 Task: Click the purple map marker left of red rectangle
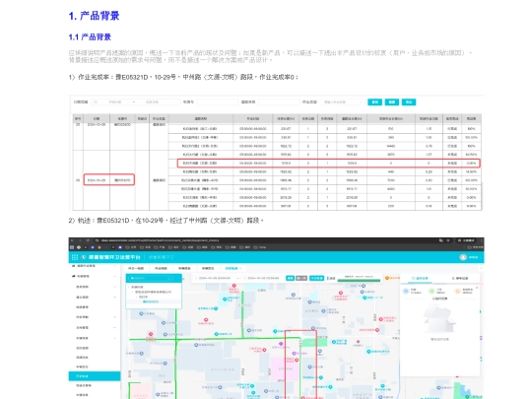pos(281,344)
